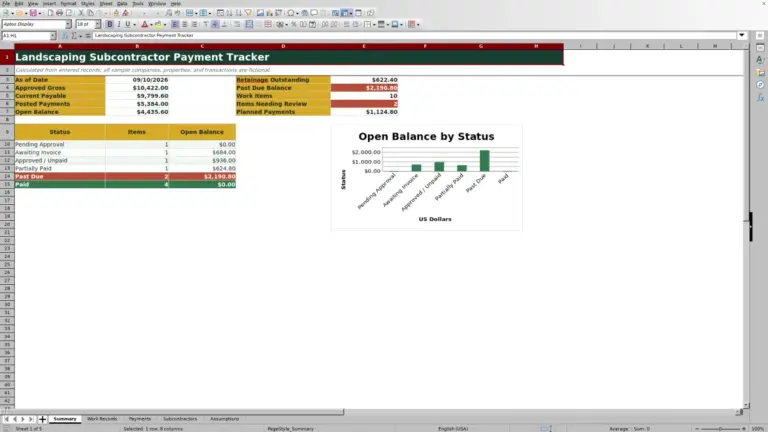This screenshot has width=768, height=432.
Task: Open the sidebar Properties panel icon
Action: coord(760,48)
